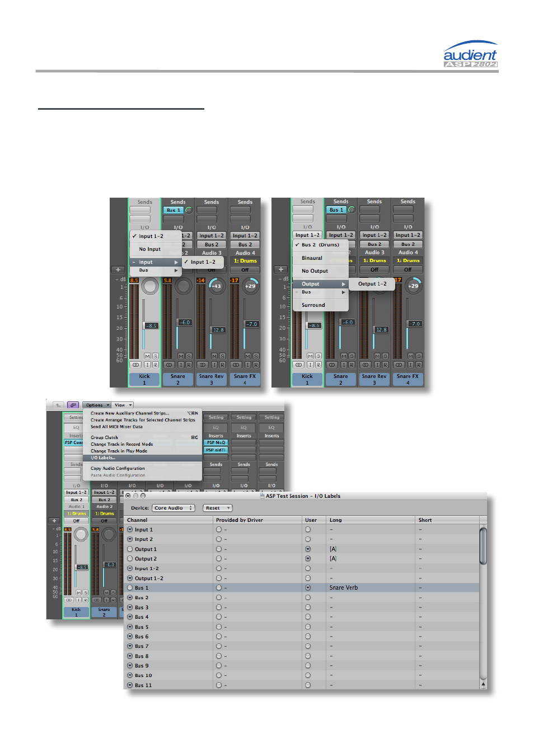534x756 pixels.
Task: Solo Kick strip in mixer behind I/O Labels
Action: [85, 592]
